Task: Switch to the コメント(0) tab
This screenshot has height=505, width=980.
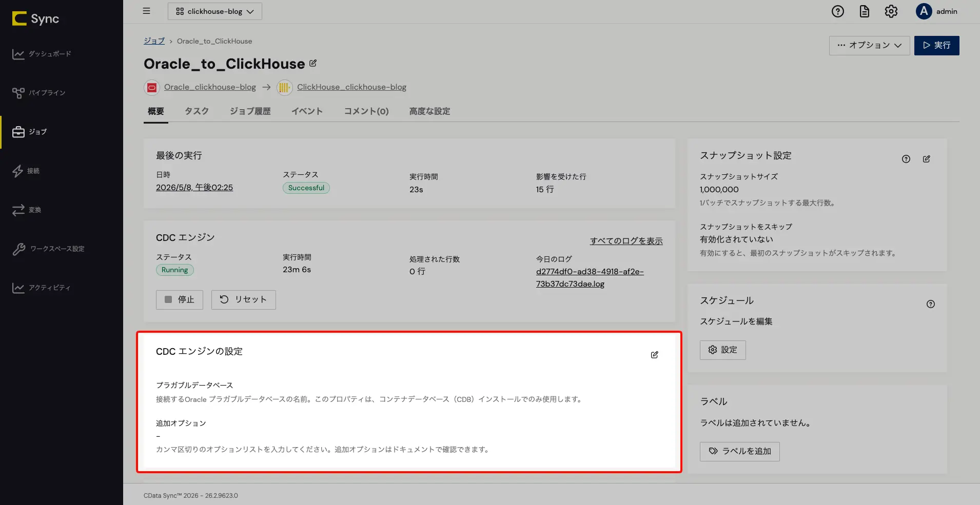Action: coord(366,111)
